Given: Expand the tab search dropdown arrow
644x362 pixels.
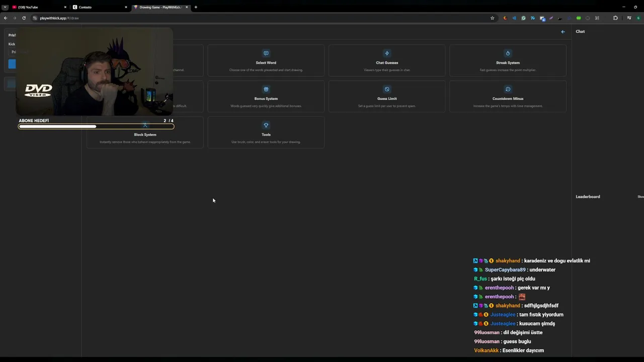Looking at the screenshot, I should click(x=5, y=7).
